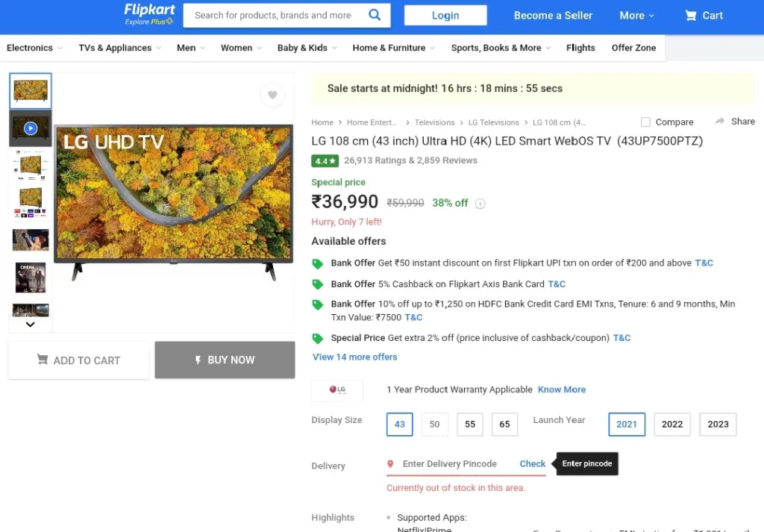Click the Share arrow icon

pyautogui.click(x=720, y=121)
